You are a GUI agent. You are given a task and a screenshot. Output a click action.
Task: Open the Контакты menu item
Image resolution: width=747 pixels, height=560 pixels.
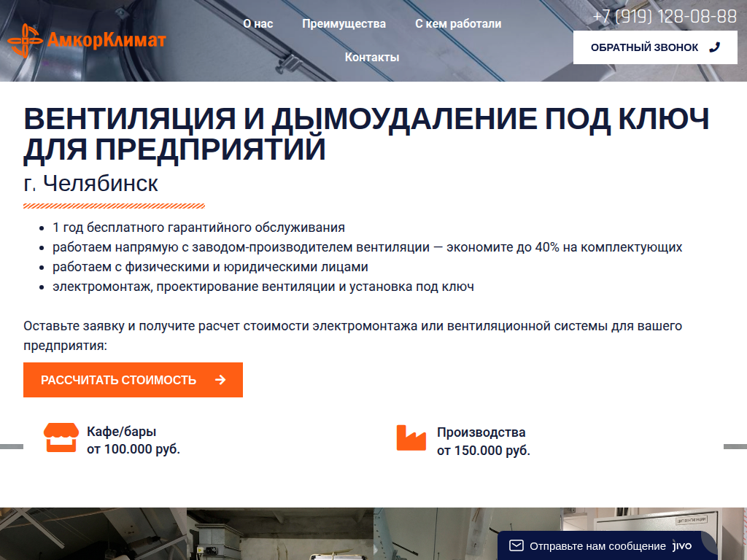click(372, 56)
